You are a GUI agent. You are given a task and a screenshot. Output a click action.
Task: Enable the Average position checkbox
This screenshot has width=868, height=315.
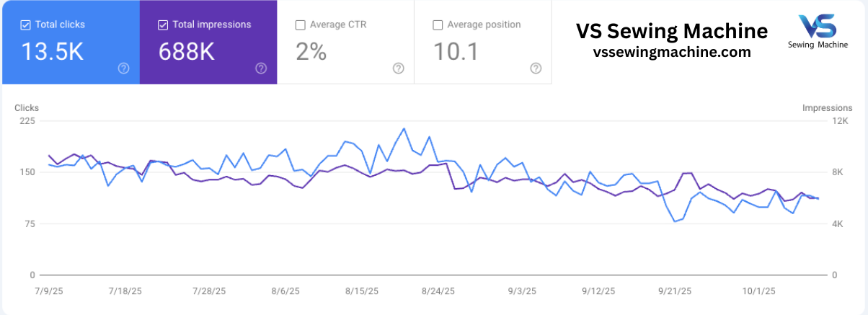coord(438,25)
